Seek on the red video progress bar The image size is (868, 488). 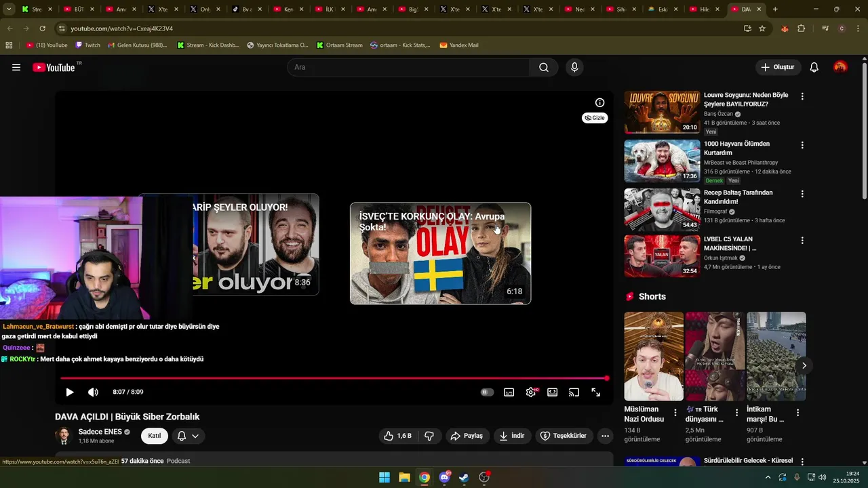[334, 378]
